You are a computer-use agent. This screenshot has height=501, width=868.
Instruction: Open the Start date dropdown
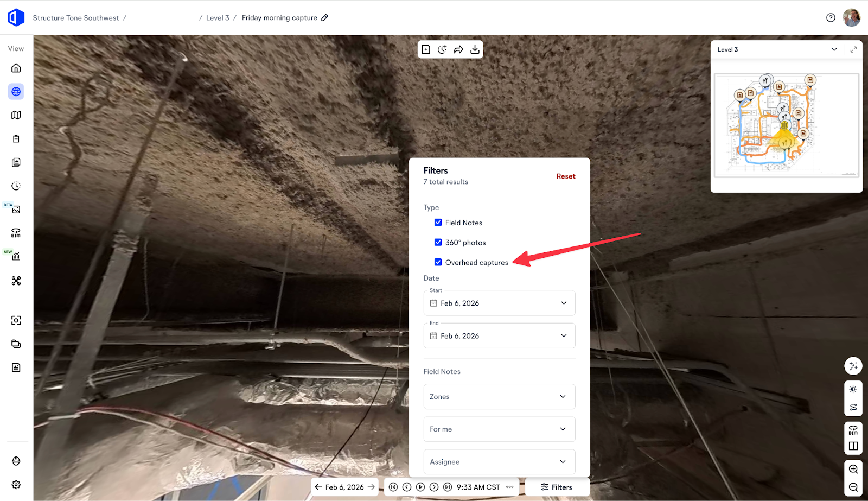(x=499, y=303)
